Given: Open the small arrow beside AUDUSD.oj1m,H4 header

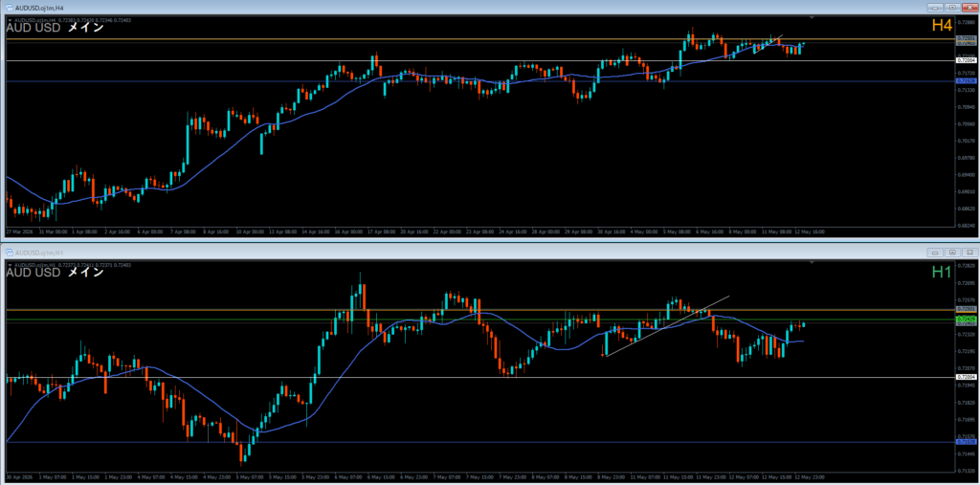Looking at the screenshot, I should [x=10, y=21].
